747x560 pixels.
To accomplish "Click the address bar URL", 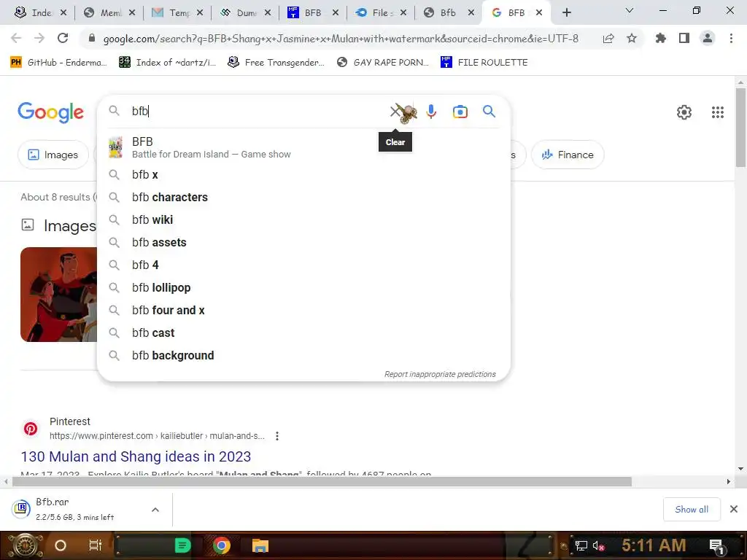I will click(341, 39).
